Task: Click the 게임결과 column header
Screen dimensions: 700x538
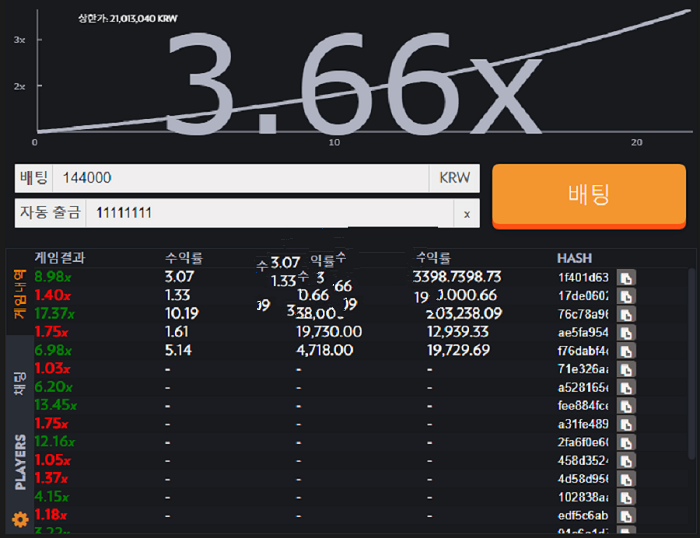Action: click(60, 258)
